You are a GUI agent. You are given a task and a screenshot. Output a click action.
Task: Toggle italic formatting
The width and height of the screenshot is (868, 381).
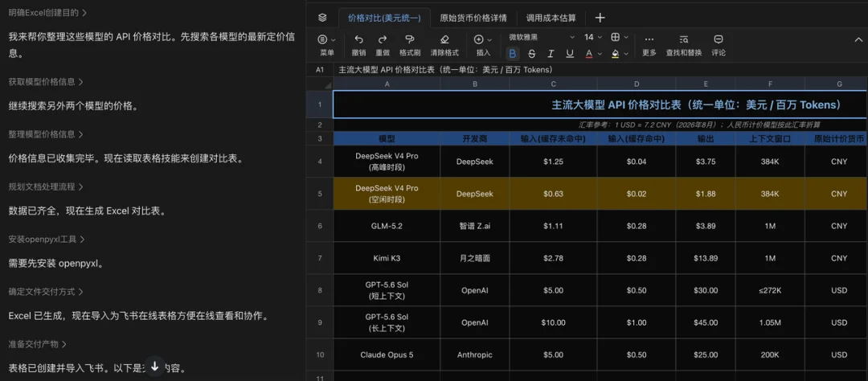pyautogui.click(x=551, y=54)
